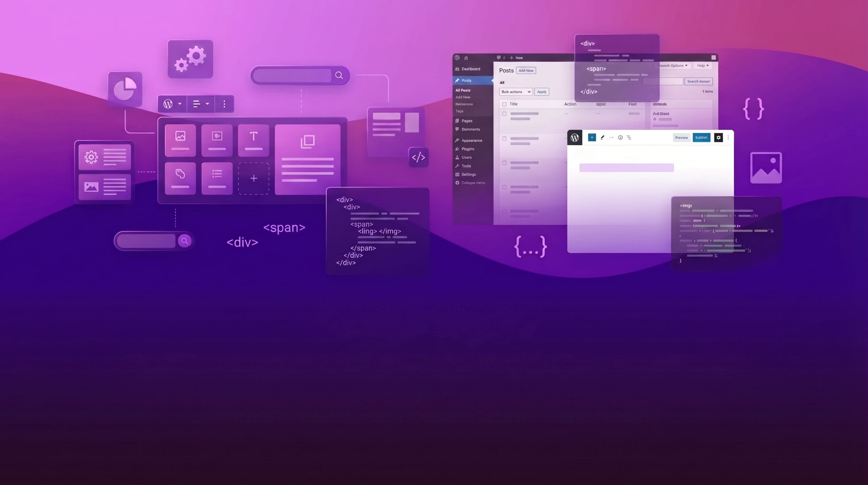Image resolution: width=868 pixels, height=485 pixels.
Task: Click into the lower search bar field
Action: click(x=146, y=241)
